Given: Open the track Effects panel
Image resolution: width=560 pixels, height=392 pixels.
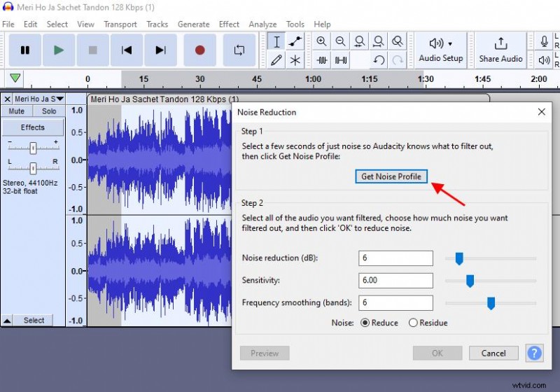Looking at the screenshot, I should point(32,127).
